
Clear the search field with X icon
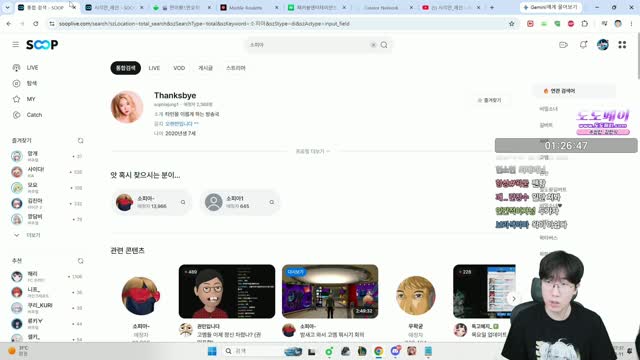[373, 45]
